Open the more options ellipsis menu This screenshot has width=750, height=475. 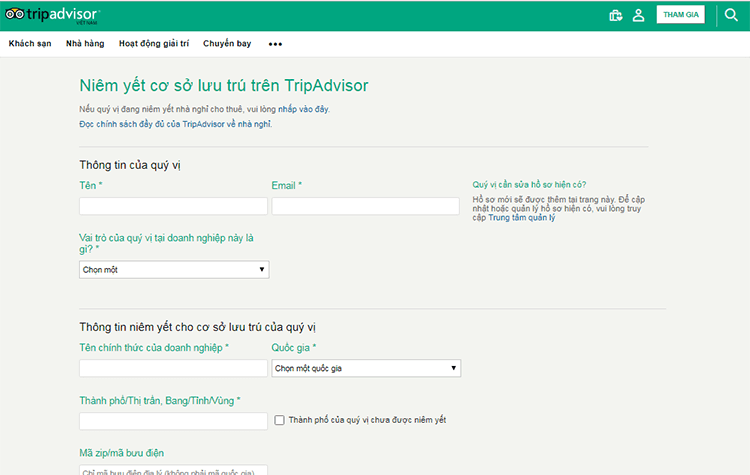275,44
